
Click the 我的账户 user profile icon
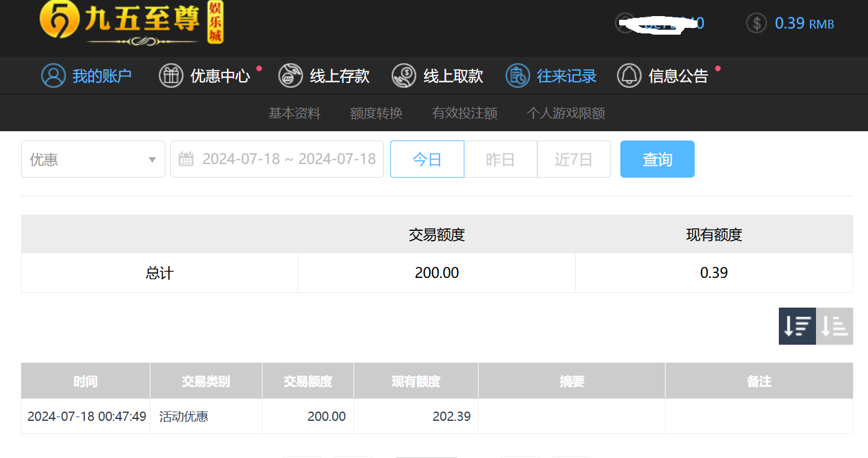coord(53,76)
